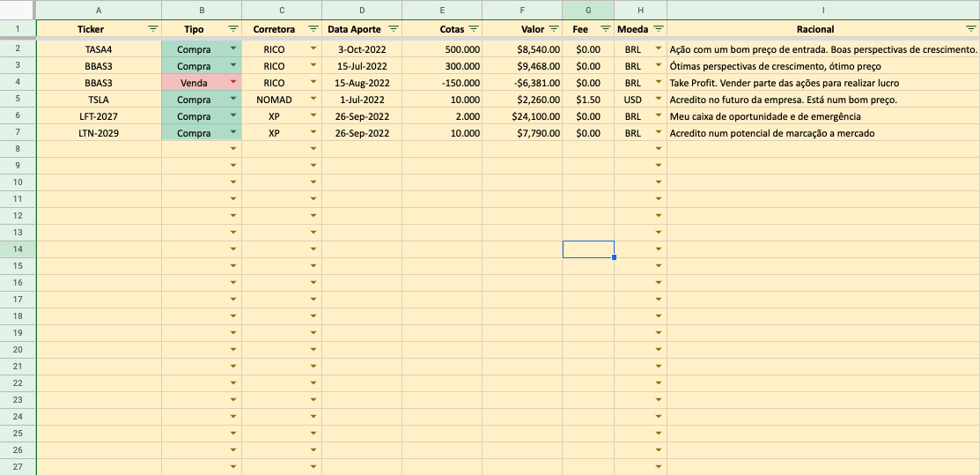Click the date cell 3-Oct-2022
This screenshot has width=980, height=475.
point(362,48)
